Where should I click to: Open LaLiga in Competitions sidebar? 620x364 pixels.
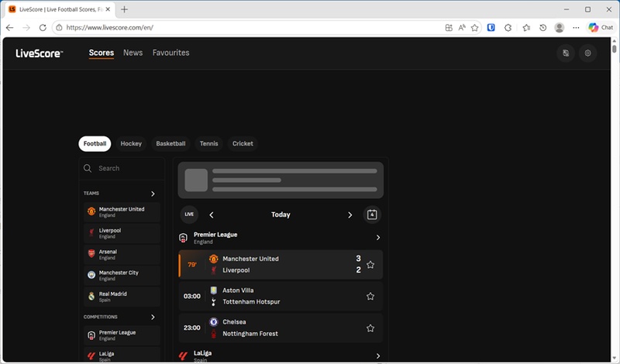pos(122,355)
